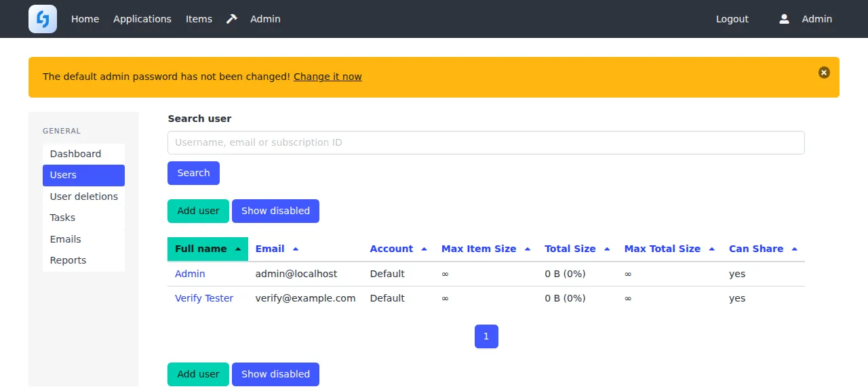
Task: Open Tasks in the sidebar
Action: click(x=83, y=218)
